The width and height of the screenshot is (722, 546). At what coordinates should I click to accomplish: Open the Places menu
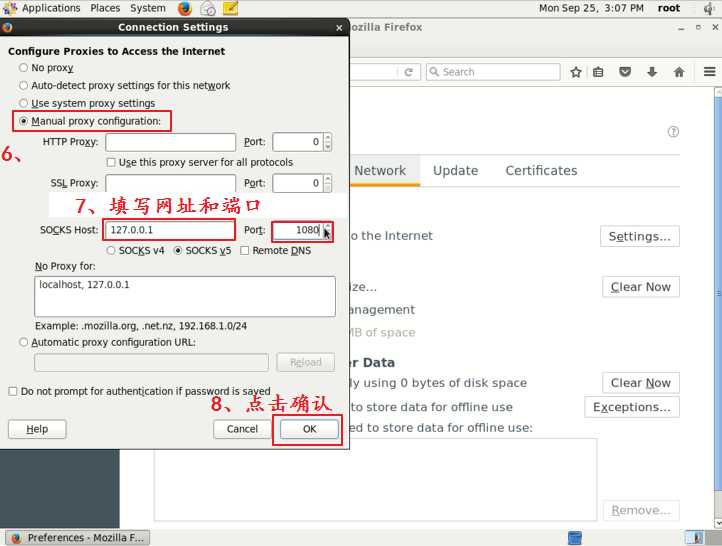point(105,8)
